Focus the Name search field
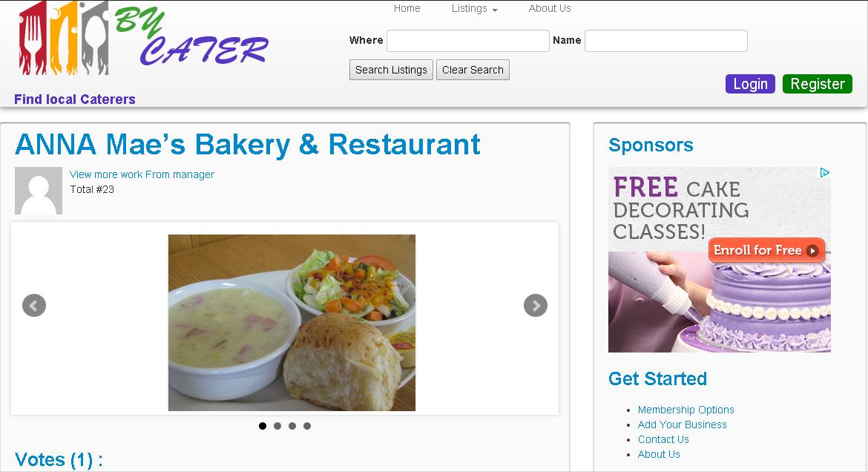 [666, 41]
